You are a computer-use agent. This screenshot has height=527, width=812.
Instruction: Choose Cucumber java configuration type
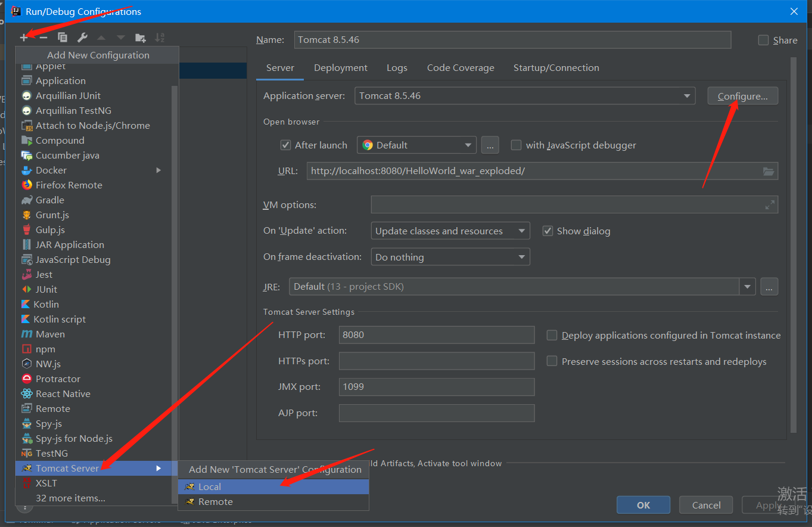pyautogui.click(x=94, y=155)
